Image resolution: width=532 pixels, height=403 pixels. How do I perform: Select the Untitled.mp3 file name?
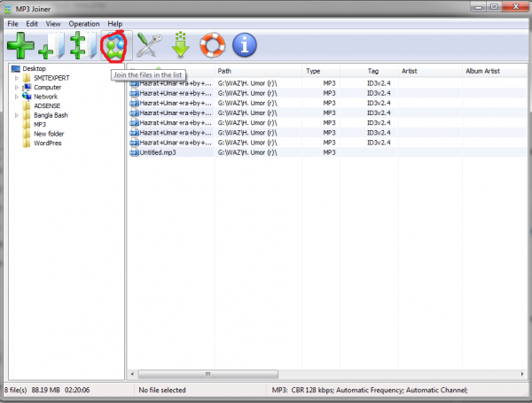click(158, 152)
